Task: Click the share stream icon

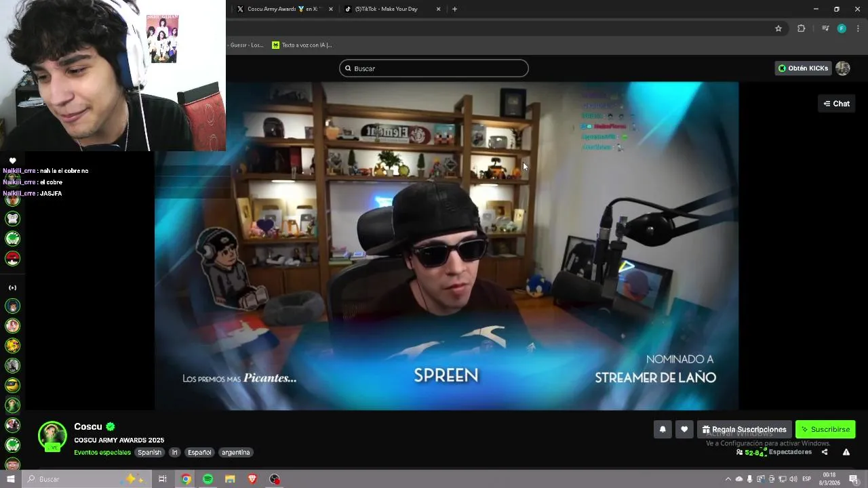Action: pyautogui.click(x=825, y=452)
